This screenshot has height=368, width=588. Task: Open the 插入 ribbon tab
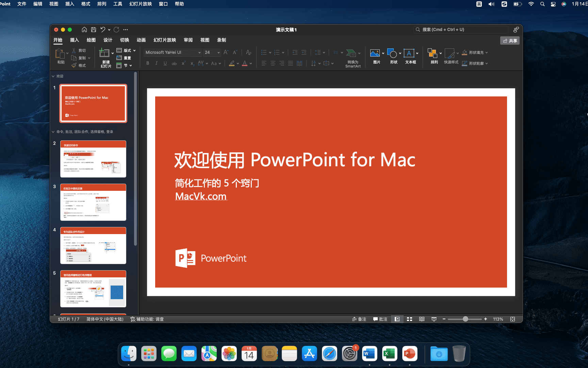point(74,40)
